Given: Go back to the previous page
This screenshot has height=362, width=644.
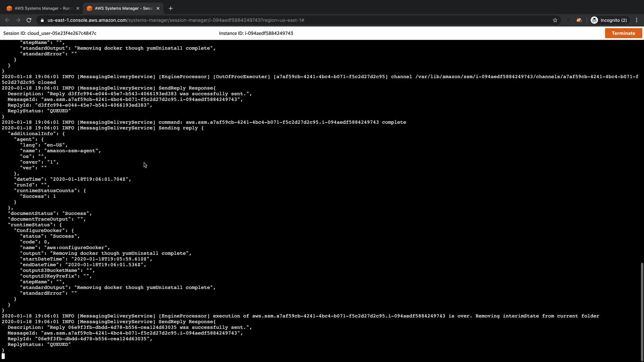Looking at the screenshot, I should pos(7,20).
